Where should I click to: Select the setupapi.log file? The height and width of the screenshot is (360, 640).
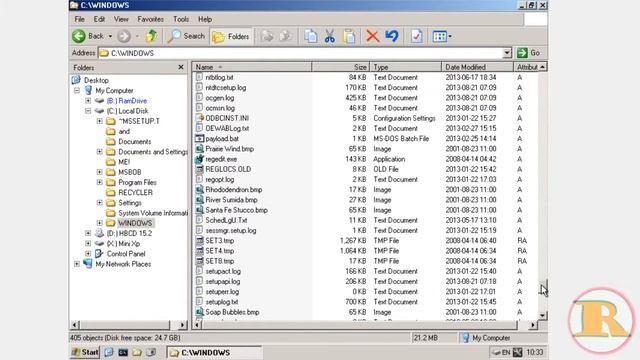pos(222,282)
